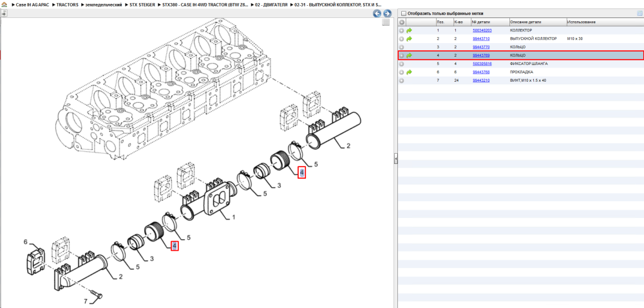Click green arrow in part 99443769 row
The image size is (644, 308).
click(x=409, y=55)
